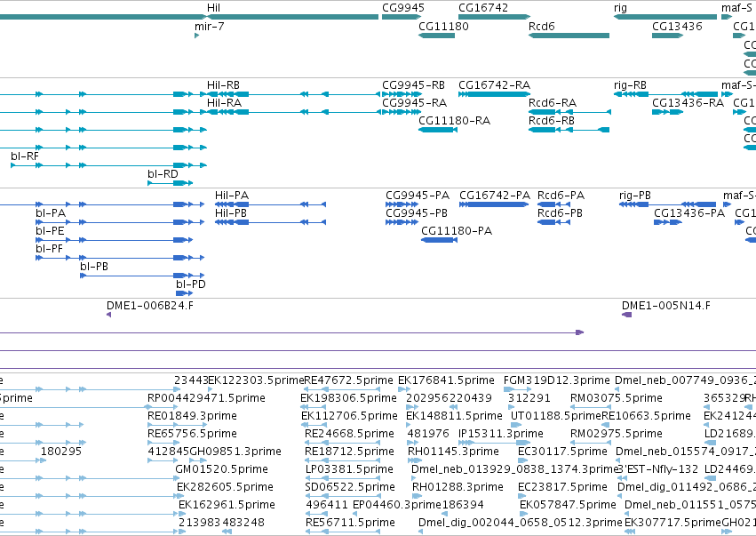756x536 pixels.
Task: Open the DME1-006B24.F BAC end label
Action: [x=150, y=306]
